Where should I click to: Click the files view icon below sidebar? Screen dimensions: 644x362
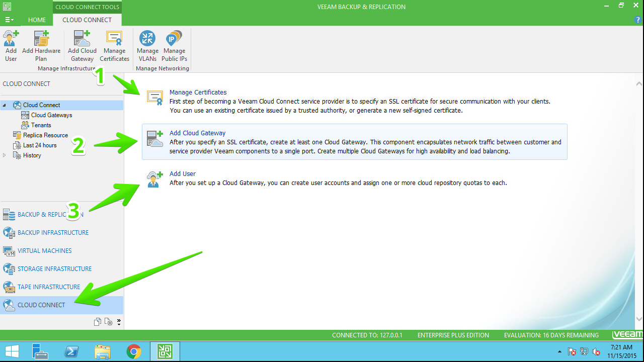(98, 322)
